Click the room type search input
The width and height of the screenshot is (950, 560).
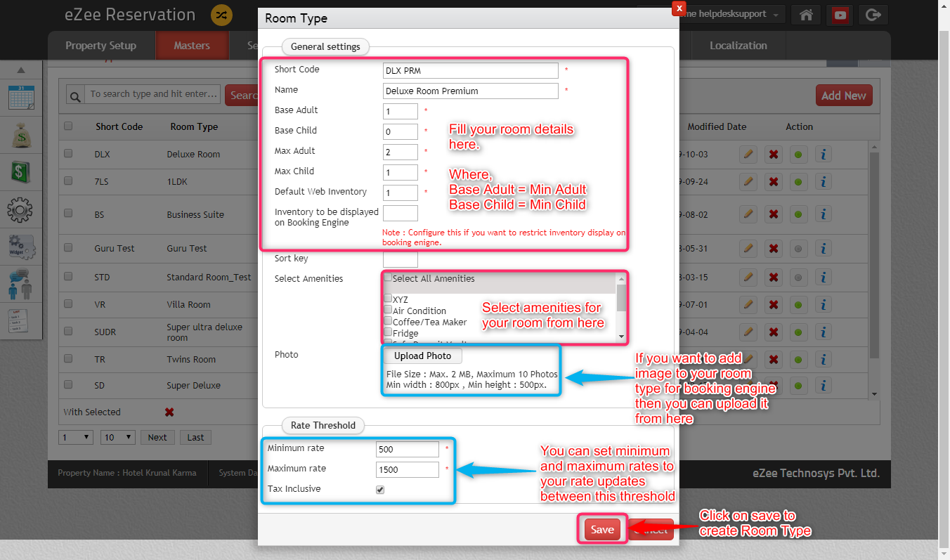(x=153, y=95)
